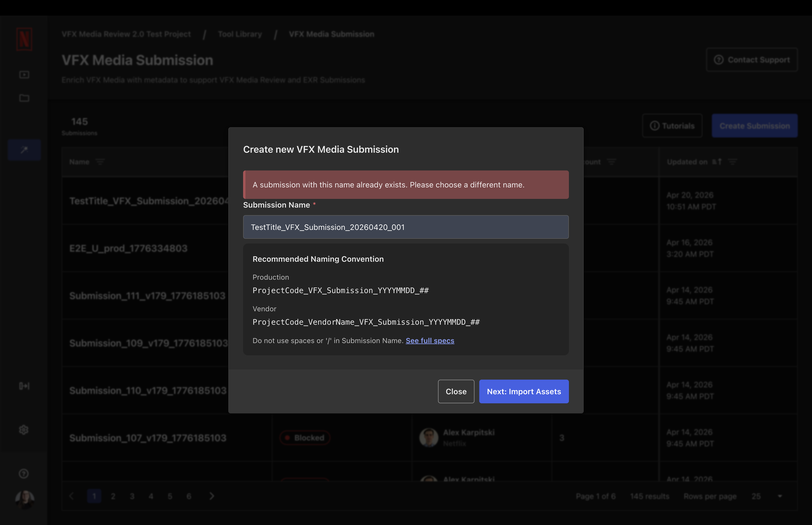Go to the next page arrow
This screenshot has height=525, width=812.
212,496
